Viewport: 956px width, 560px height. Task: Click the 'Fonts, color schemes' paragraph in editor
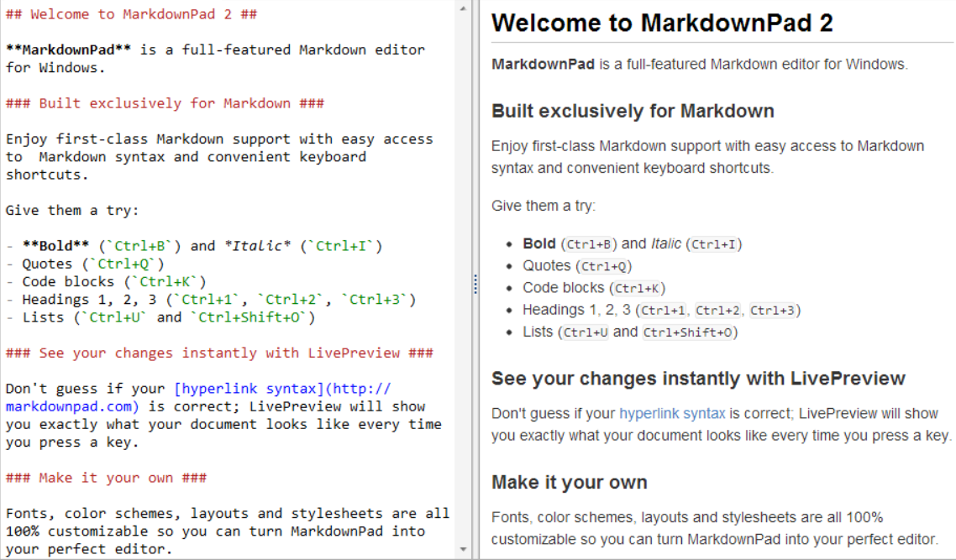[228, 531]
